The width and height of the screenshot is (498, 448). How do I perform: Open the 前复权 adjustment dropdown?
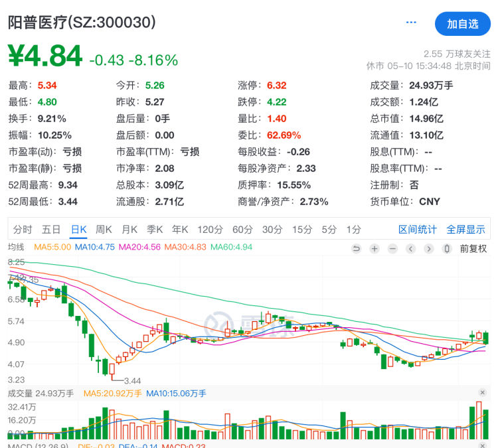point(473,249)
